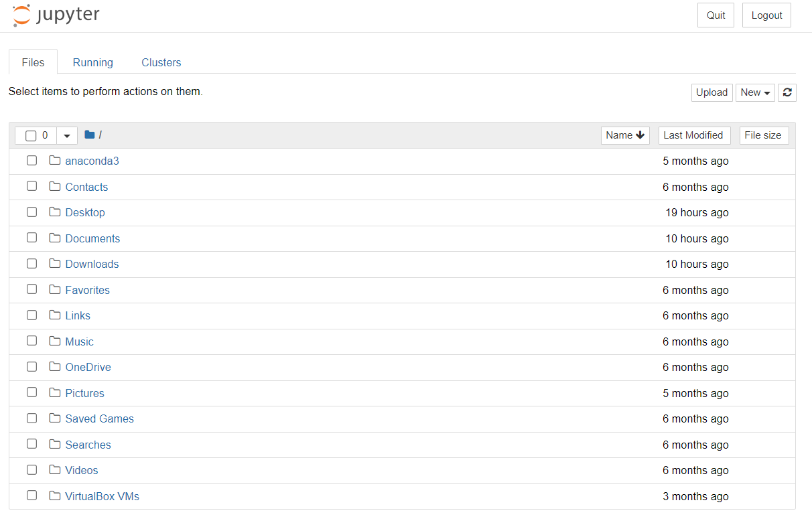Viewport: 812px width, 531px height.
Task: Click the folder icon beside OneDrive
Action: click(x=55, y=367)
